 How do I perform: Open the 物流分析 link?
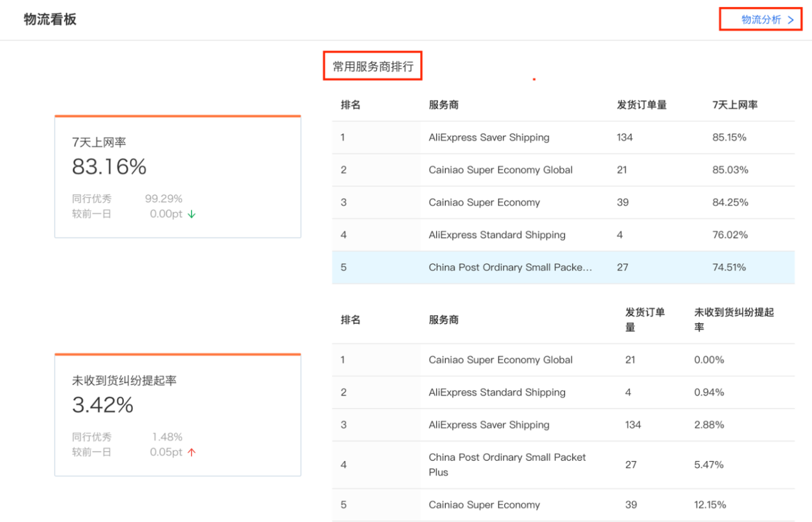click(761, 19)
